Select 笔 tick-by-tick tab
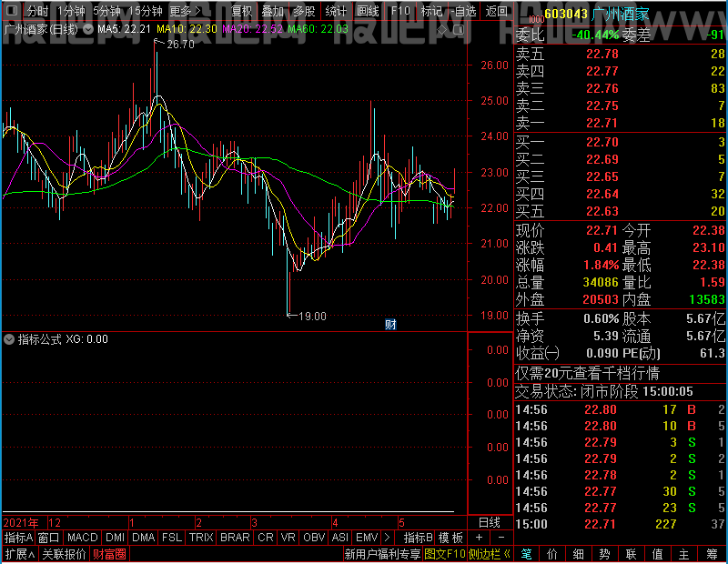728x564 pixels. point(527,554)
